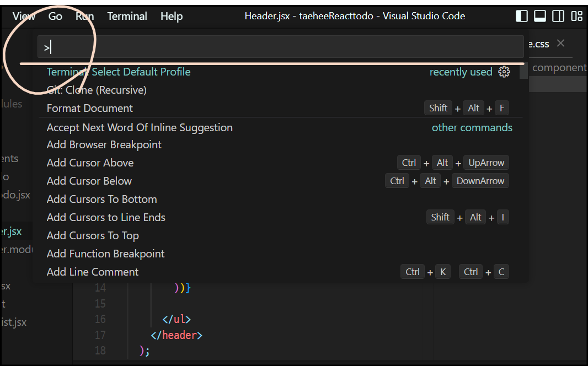Select Add Cursor Above command
Image resolution: width=588 pixels, height=366 pixels.
tap(281, 163)
